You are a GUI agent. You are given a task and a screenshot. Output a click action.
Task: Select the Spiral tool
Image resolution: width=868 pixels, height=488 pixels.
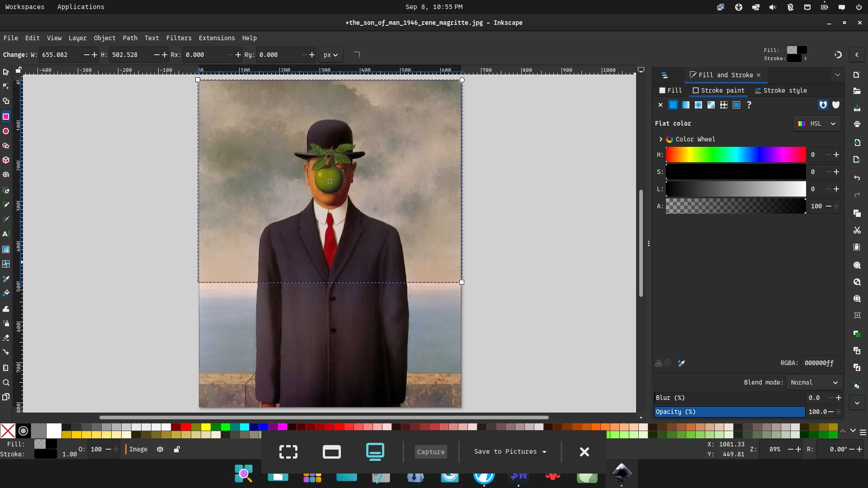6,174
